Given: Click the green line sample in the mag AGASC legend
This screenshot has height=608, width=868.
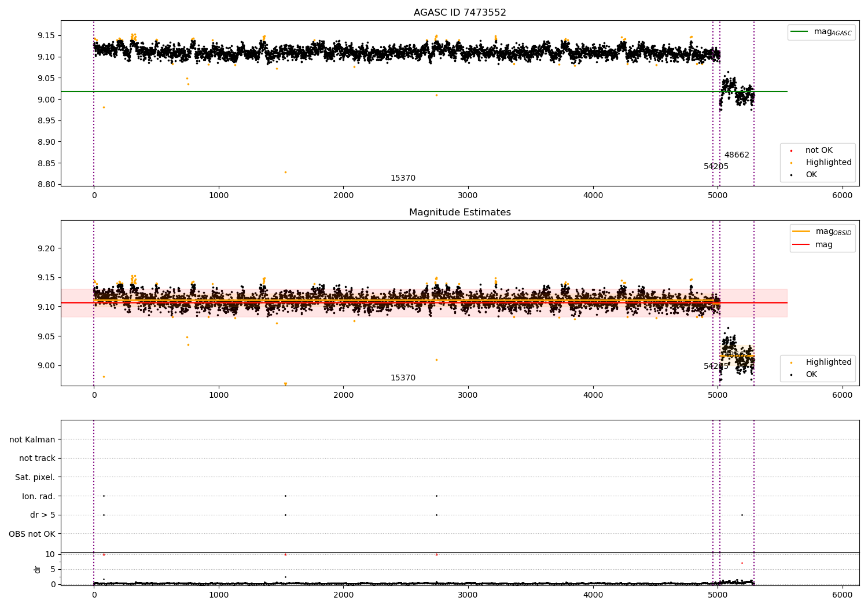Looking at the screenshot, I should pos(799,31).
